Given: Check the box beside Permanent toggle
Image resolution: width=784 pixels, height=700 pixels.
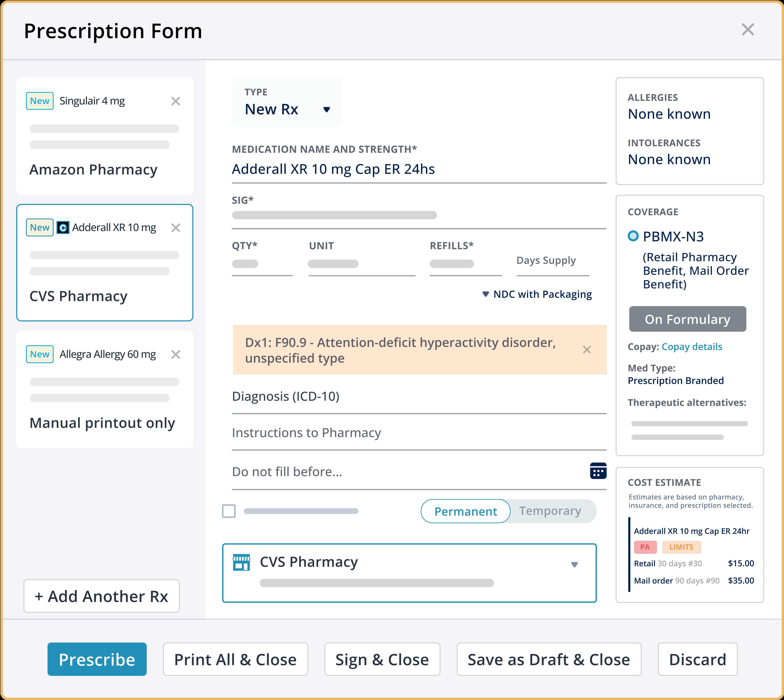Looking at the screenshot, I should click(229, 511).
